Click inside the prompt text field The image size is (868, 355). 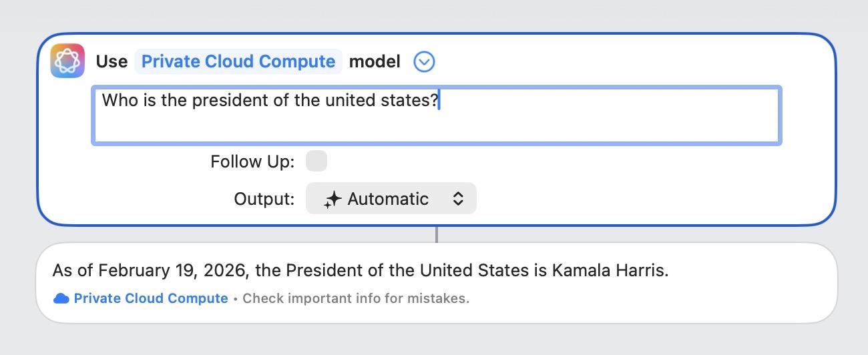[437, 115]
